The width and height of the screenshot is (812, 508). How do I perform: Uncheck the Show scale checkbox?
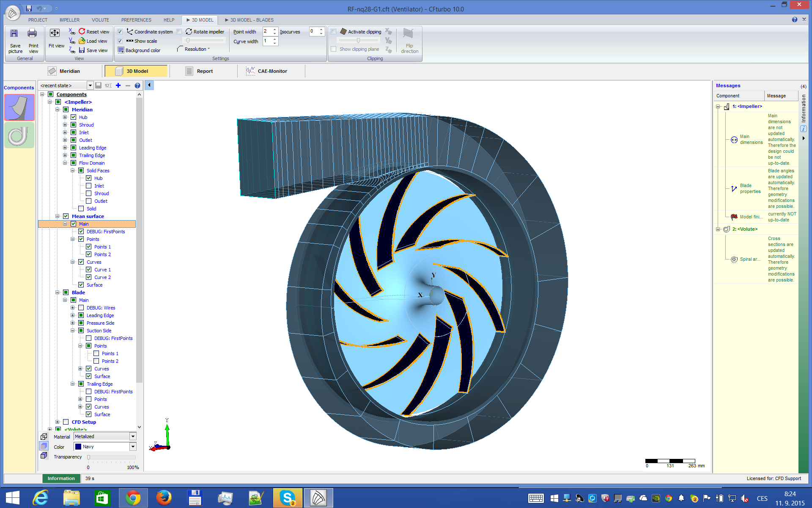[120, 41]
